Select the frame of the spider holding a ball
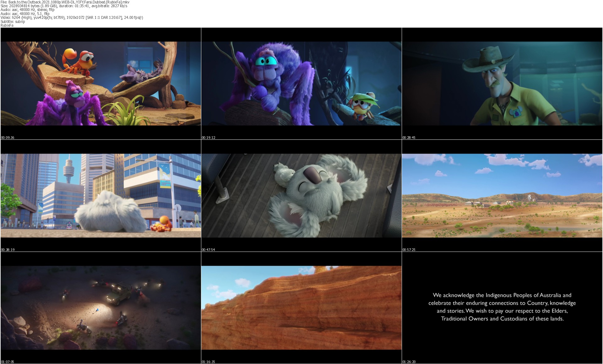Viewport: 603px width, 364px height. [x=301, y=84]
